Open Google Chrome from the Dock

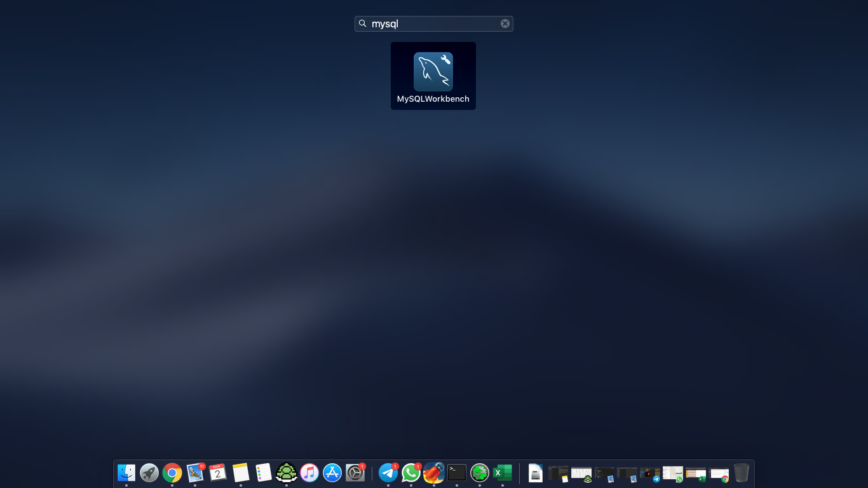coord(172,473)
